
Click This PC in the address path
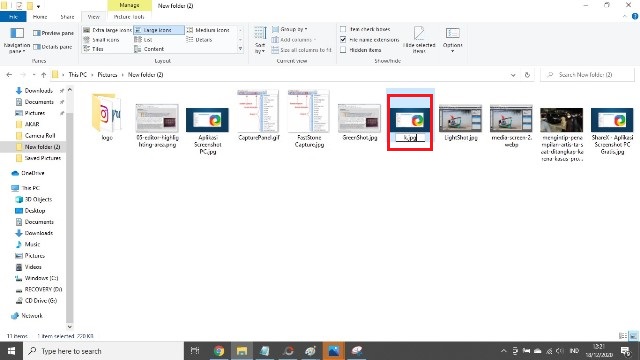[x=78, y=75]
